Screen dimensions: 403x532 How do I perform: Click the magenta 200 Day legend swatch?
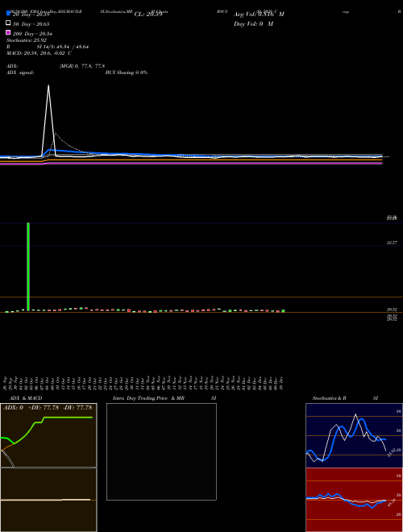tap(8, 32)
